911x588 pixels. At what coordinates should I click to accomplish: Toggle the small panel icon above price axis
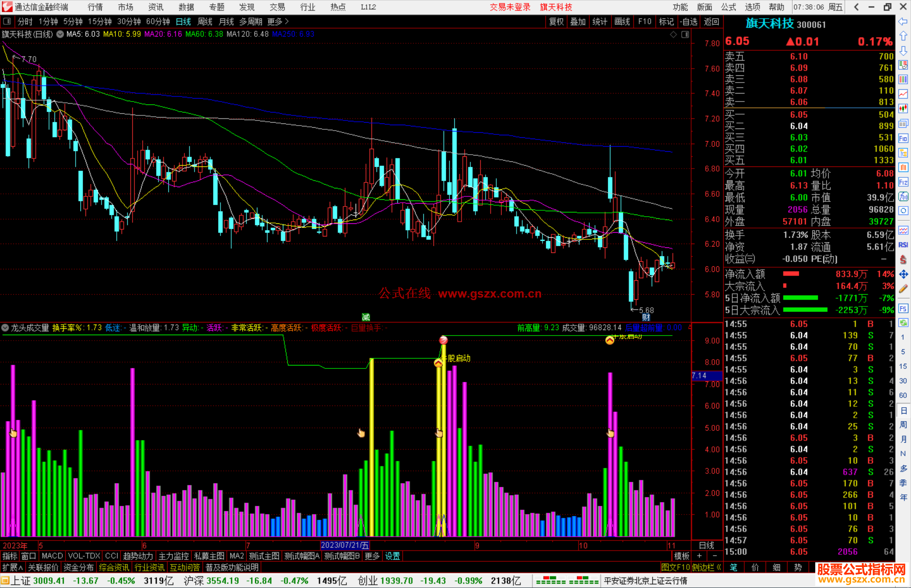coord(685,35)
